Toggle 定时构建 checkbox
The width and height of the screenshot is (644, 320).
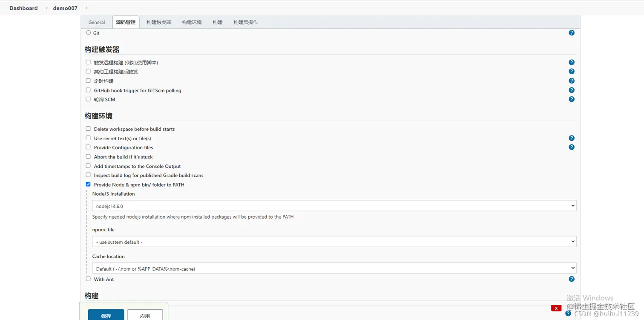pos(88,81)
